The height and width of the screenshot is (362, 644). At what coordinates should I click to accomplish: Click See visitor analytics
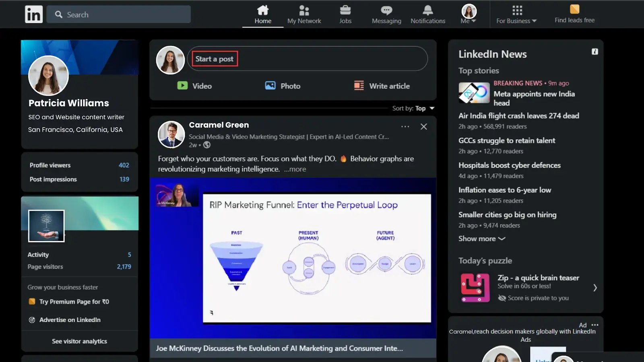(79, 341)
